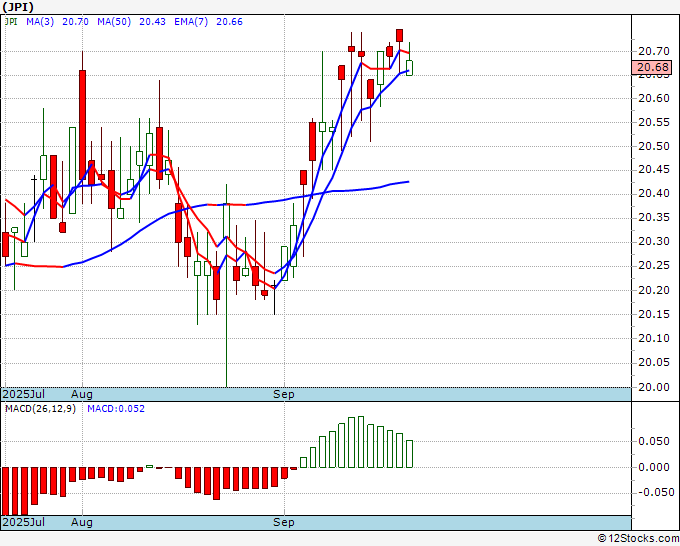This screenshot has width=680, height=546.
Task: Click the highlighted current price 20.68
Action: tap(652, 67)
